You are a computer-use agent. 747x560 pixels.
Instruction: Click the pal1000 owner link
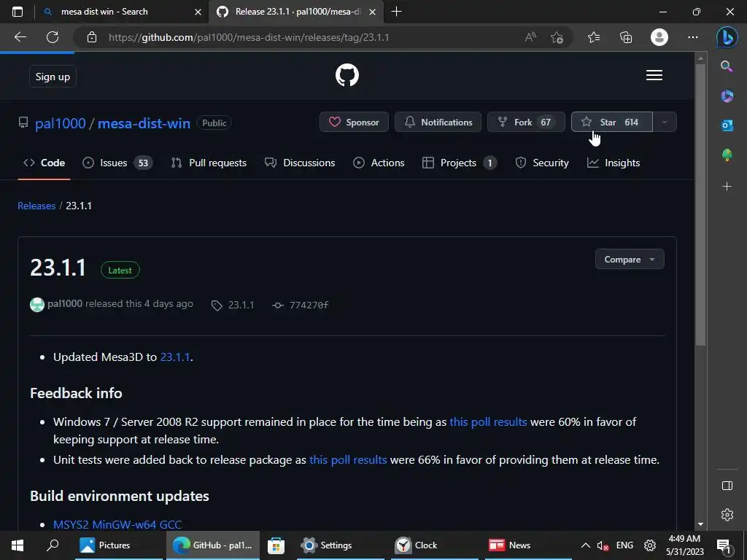[x=60, y=123]
